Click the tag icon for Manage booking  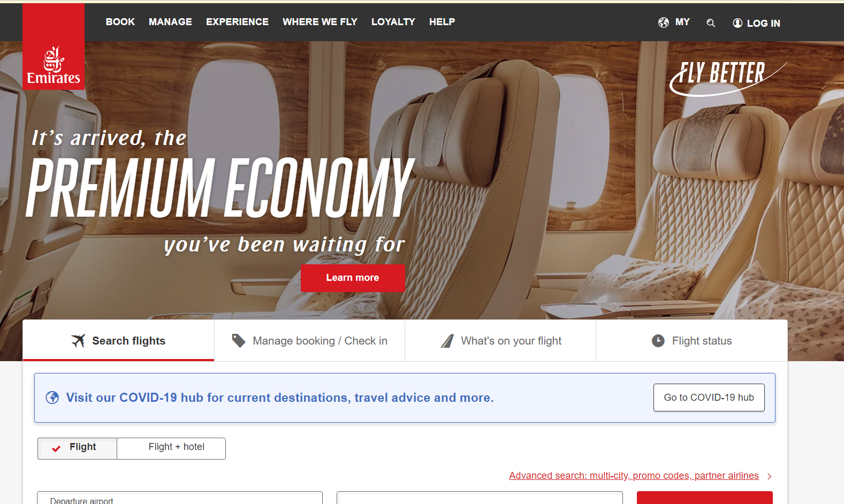(x=239, y=341)
